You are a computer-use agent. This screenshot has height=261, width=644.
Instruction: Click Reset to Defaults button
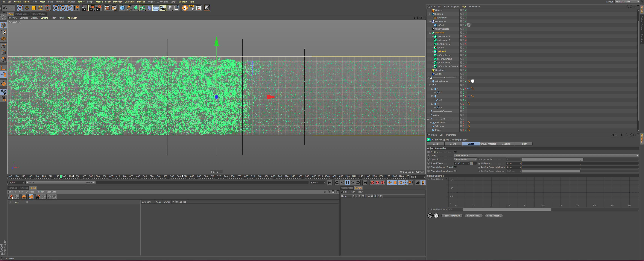pos(452,216)
